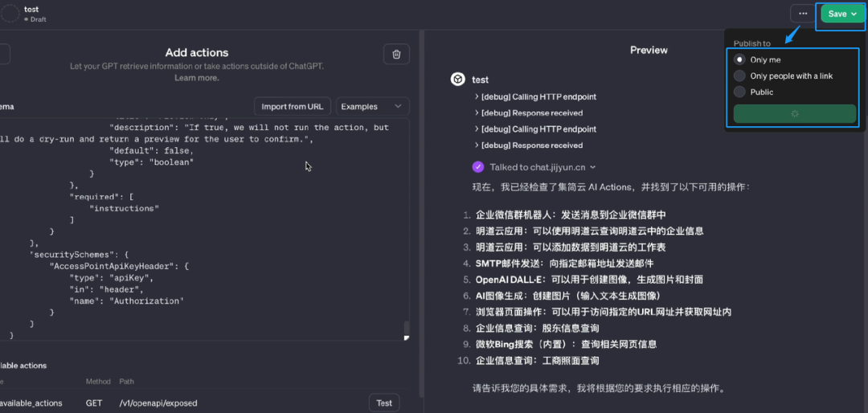Click the test GPT cube avatar icon
The width and height of the screenshot is (868, 413).
pos(458,80)
